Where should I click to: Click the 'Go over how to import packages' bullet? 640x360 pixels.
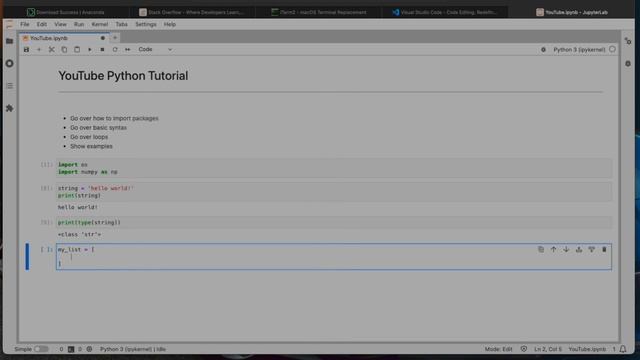pos(114,118)
